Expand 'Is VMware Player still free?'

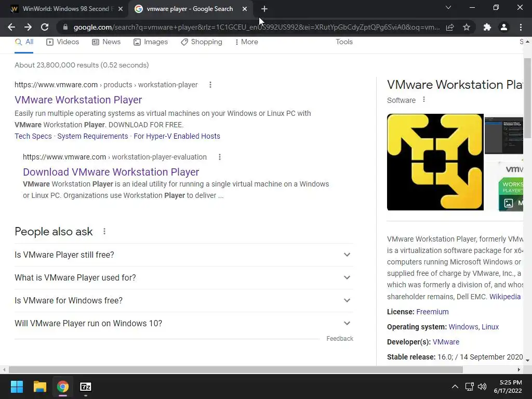(x=183, y=255)
